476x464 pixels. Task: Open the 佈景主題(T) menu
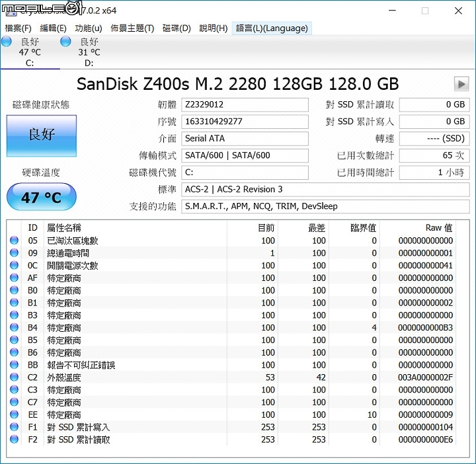[132, 28]
